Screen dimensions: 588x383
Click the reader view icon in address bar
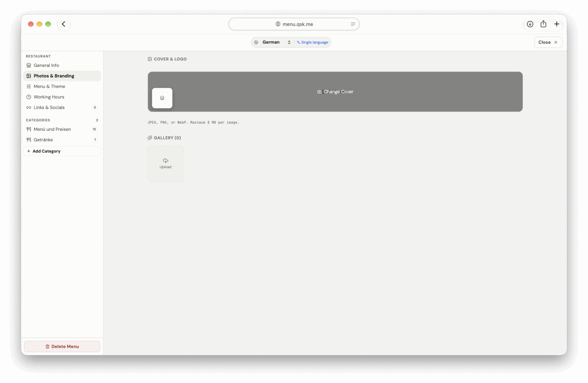(x=353, y=24)
